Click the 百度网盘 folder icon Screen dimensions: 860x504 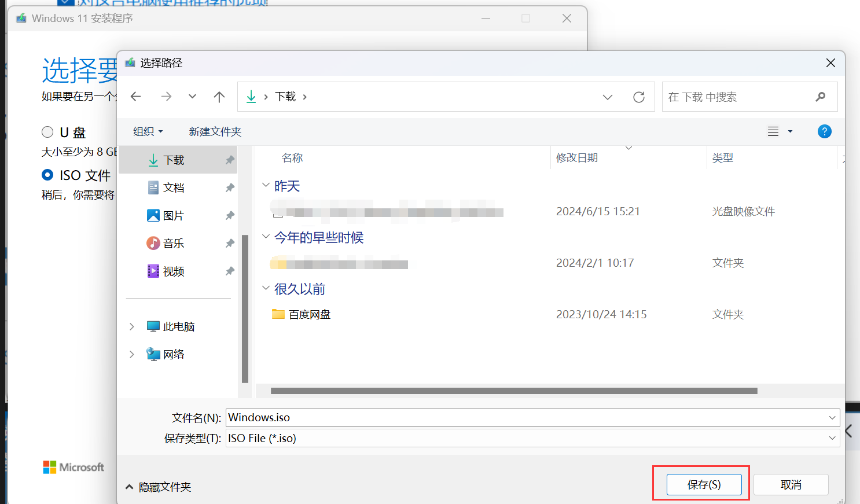(x=278, y=314)
